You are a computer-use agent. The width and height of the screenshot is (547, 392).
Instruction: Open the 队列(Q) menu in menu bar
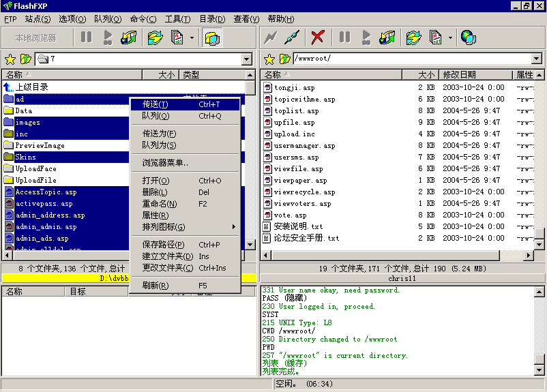tap(108, 19)
